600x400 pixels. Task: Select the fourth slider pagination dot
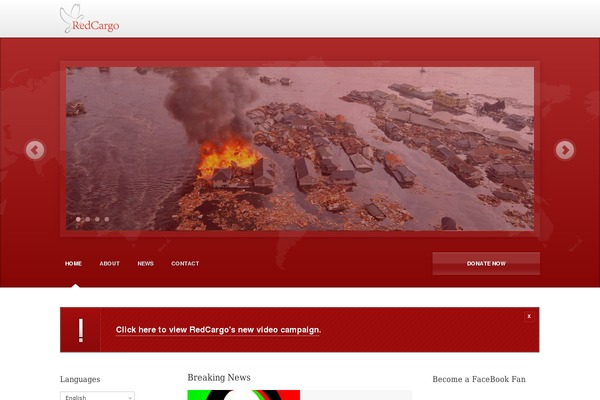(107, 219)
